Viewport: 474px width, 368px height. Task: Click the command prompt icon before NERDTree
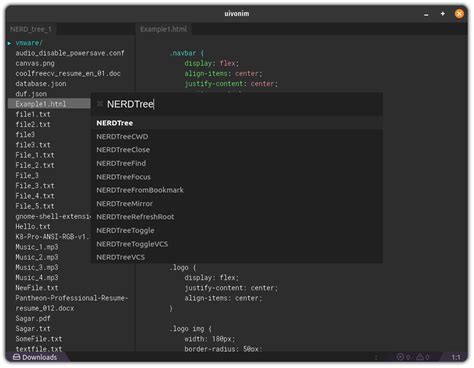click(100, 104)
